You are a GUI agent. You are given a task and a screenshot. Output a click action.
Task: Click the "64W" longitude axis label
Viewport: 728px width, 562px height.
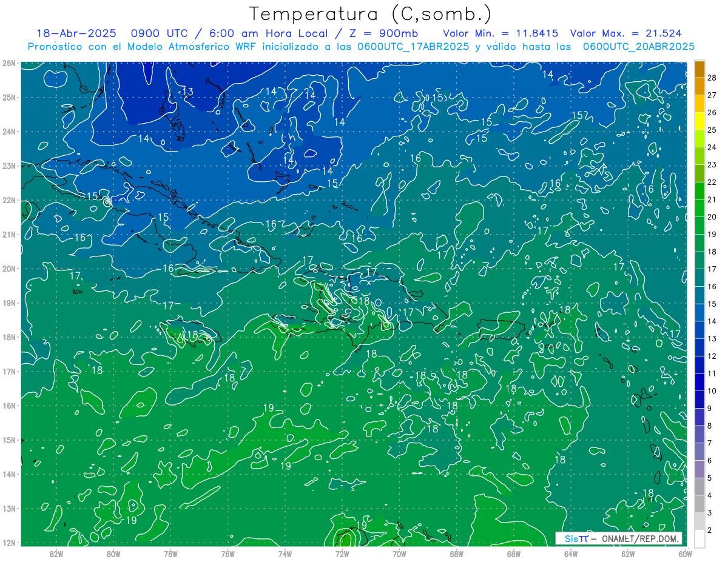(571, 554)
